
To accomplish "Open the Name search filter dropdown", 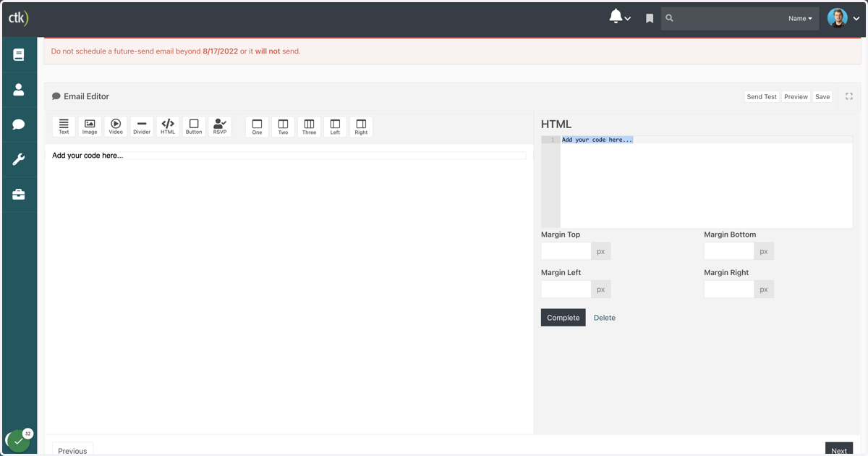I will [800, 18].
